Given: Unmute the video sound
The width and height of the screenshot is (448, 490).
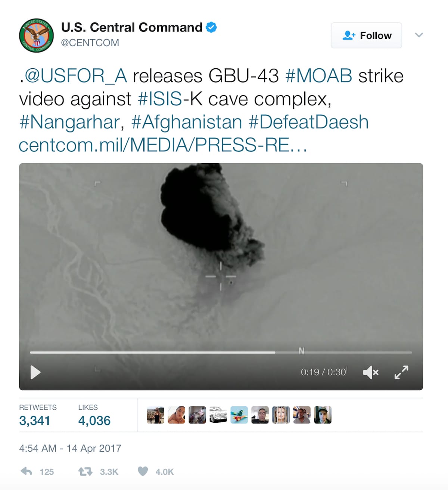Looking at the screenshot, I should [371, 372].
